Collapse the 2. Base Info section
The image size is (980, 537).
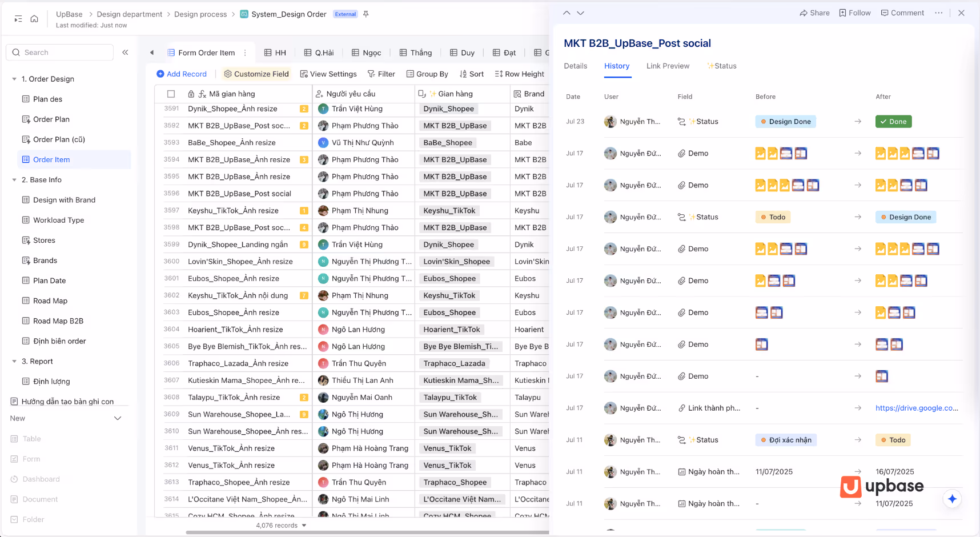(x=14, y=180)
